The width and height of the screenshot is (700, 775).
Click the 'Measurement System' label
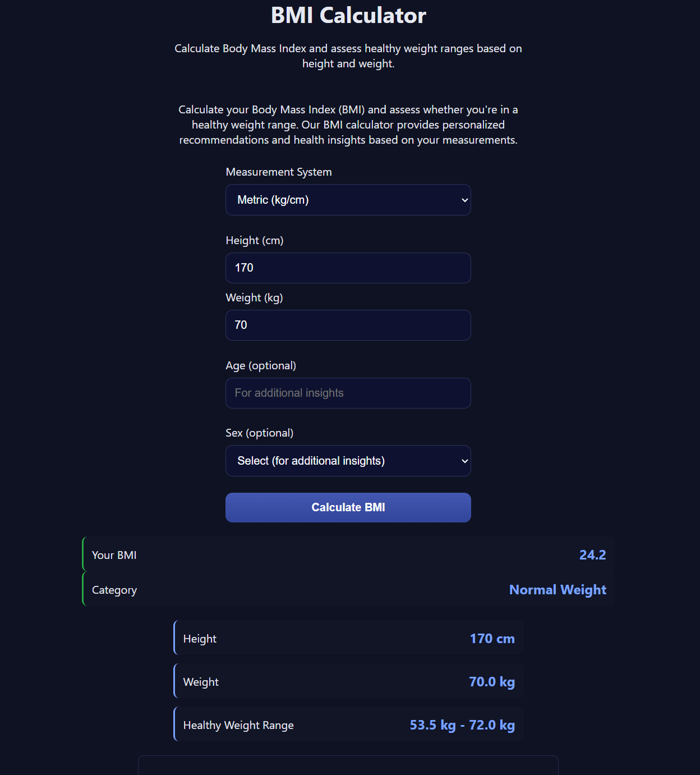point(279,172)
